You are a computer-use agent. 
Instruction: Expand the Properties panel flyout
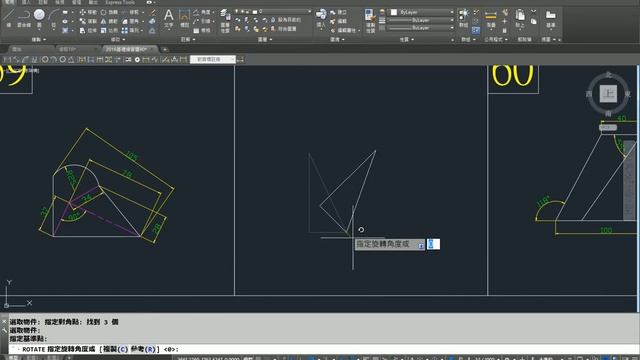[407, 40]
